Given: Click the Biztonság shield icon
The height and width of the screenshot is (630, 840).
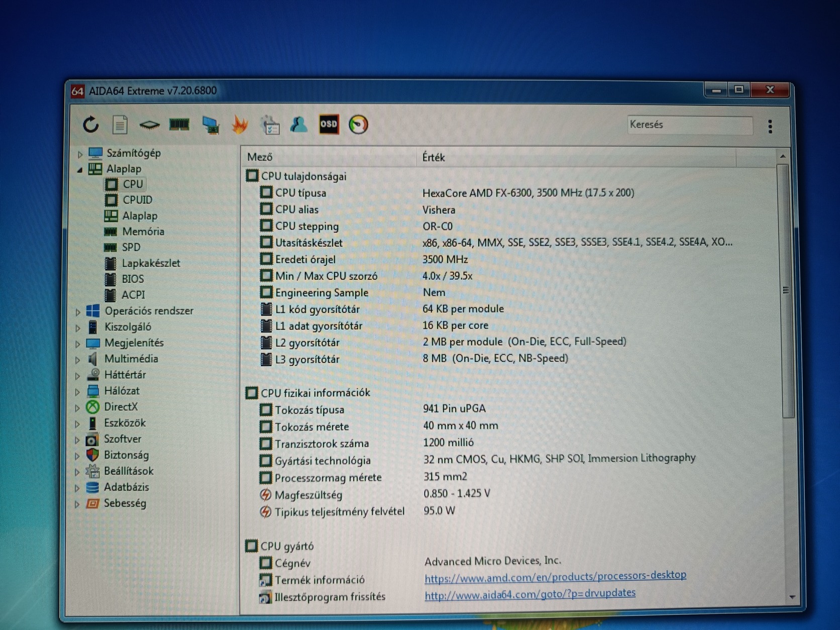Looking at the screenshot, I should click(92, 455).
